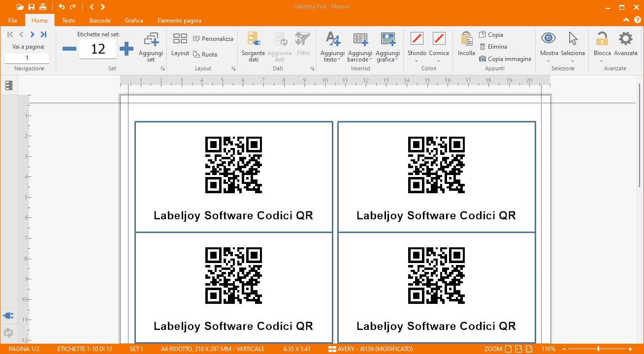Click Aggiungi set icon

tap(151, 40)
